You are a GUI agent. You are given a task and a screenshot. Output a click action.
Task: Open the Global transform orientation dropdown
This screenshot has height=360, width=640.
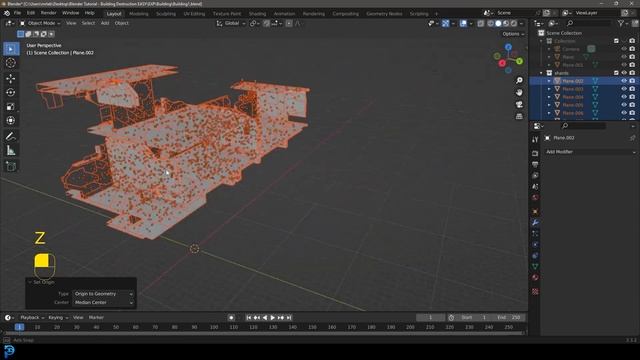tap(231, 23)
